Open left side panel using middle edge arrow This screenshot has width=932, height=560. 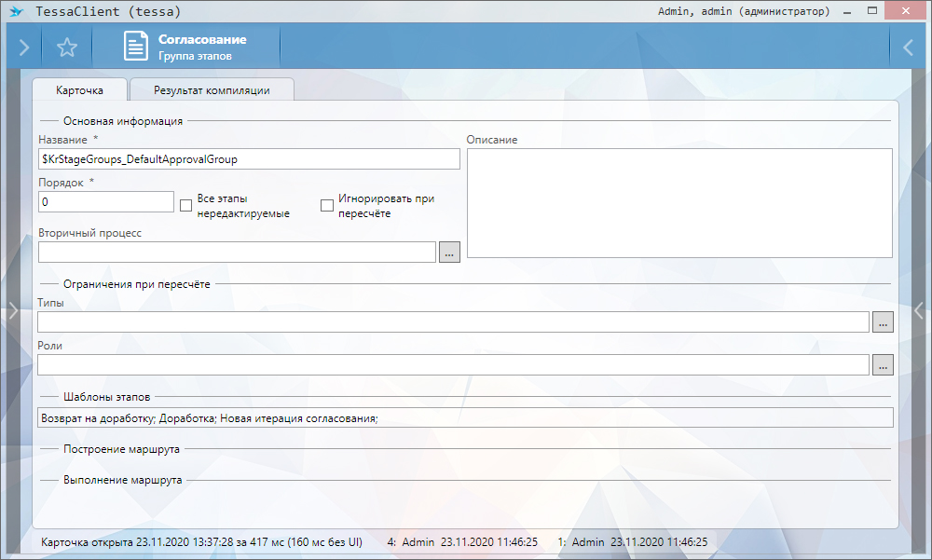pos(12,311)
